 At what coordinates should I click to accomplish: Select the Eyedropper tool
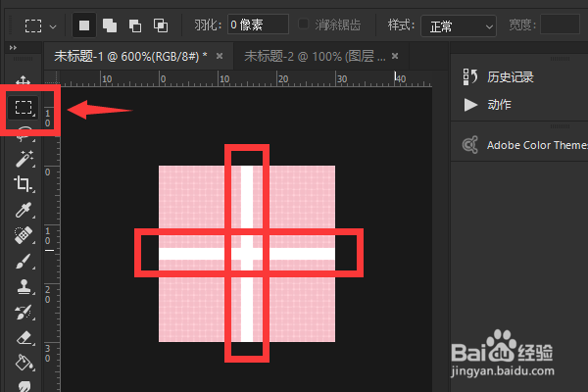pos(24,210)
